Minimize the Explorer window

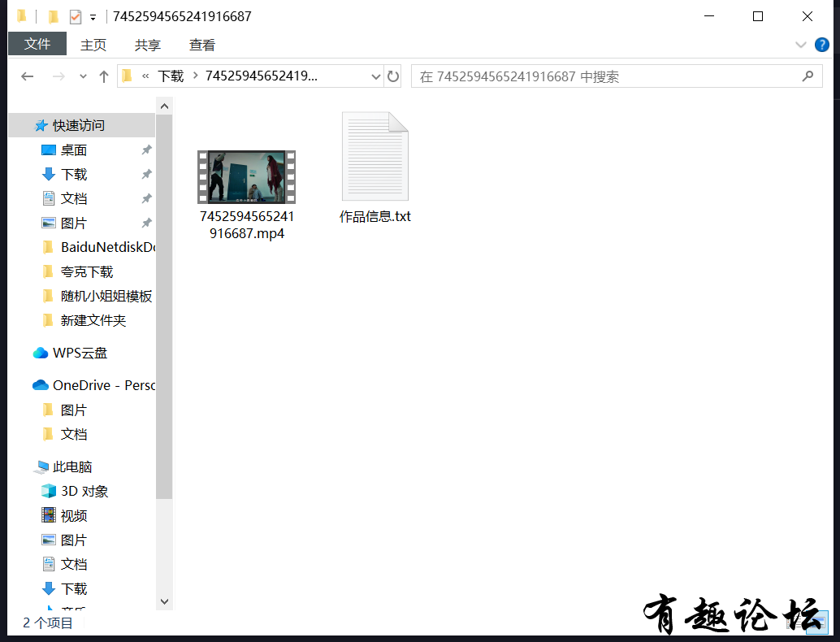click(x=709, y=16)
